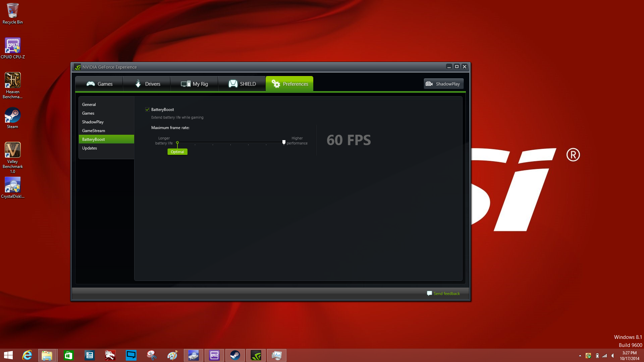Click Send feedback speech bubble icon
Screen dimensions: 644x362
(x=429, y=293)
